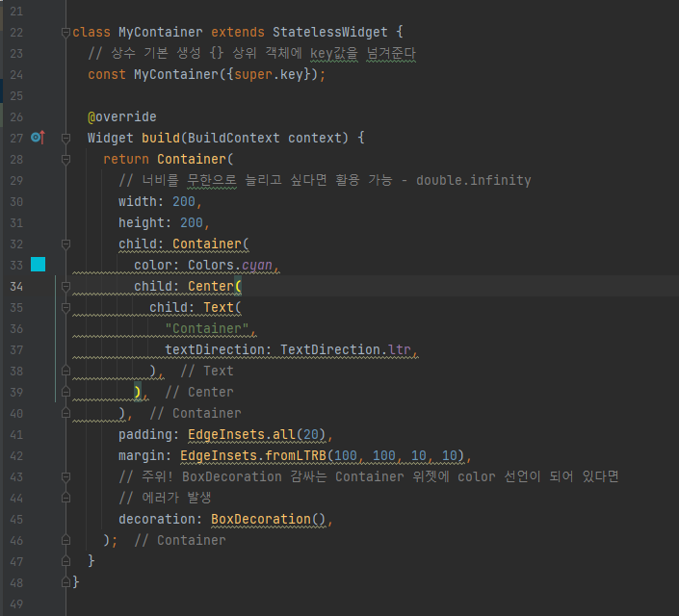Screen dimensions: 679x616
Task: Collapse the Center widget fold at line 34
Action: pyautogui.click(x=65, y=287)
